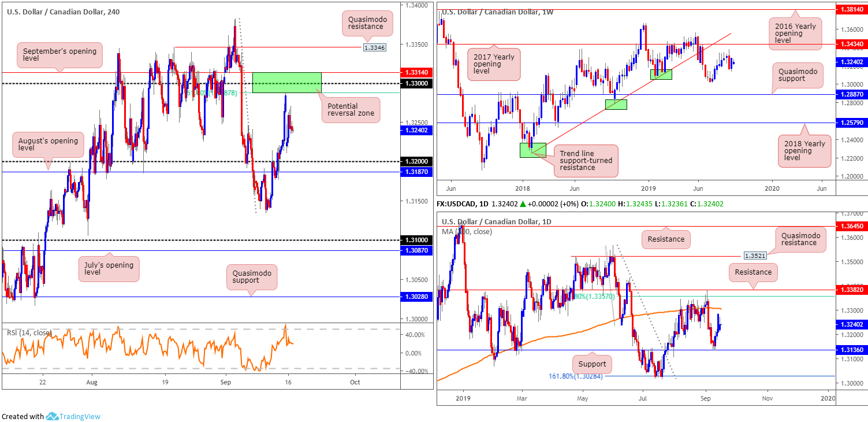868x422 pixels.
Task: Click the 'Oct' date label on the 240 chart axis
Action: (355, 382)
